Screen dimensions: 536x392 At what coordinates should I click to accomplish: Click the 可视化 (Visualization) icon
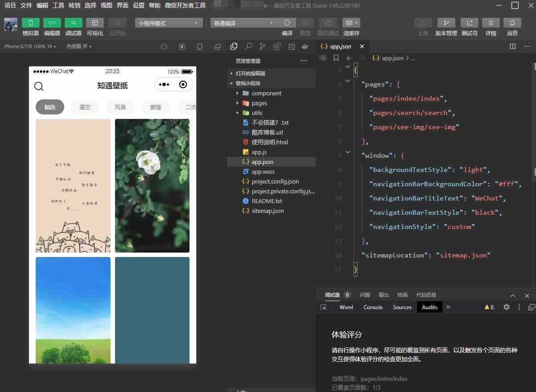(95, 23)
